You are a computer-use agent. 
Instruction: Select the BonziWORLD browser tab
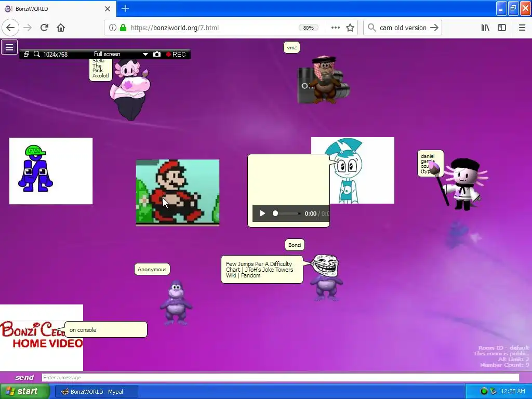click(58, 9)
